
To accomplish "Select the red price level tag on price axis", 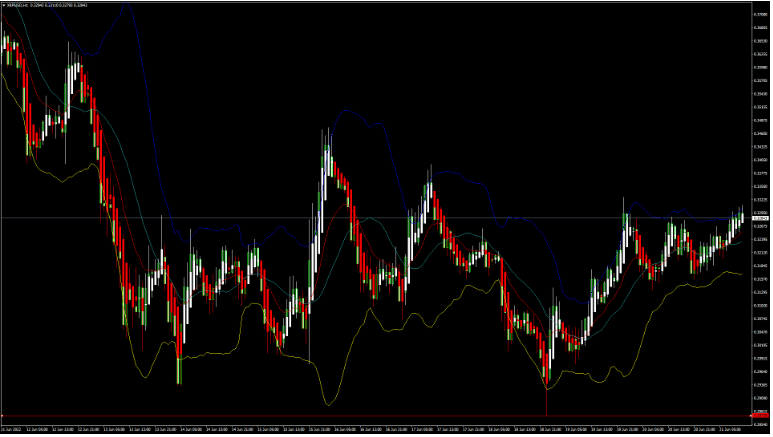I will pyautogui.click(x=761, y=416).
